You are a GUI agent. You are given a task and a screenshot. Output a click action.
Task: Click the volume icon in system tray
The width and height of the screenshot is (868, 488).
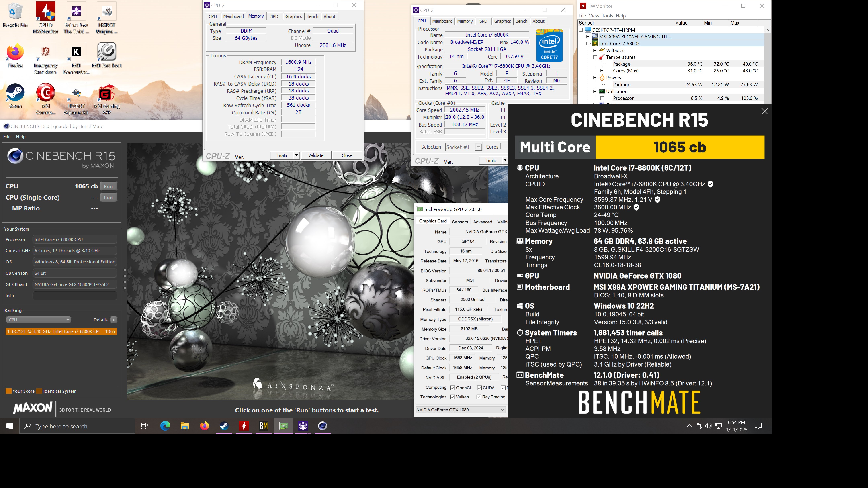pyautogui.click(x=708, y=426)
